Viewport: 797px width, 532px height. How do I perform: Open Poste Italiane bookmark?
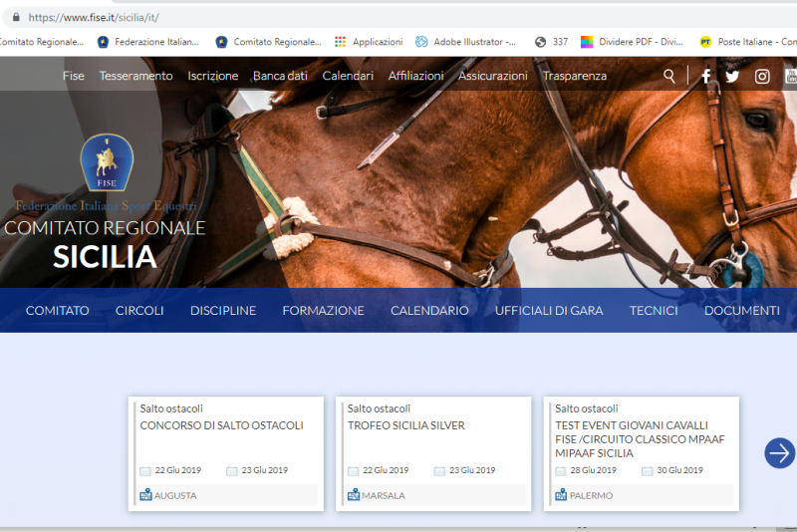[748, 42]
